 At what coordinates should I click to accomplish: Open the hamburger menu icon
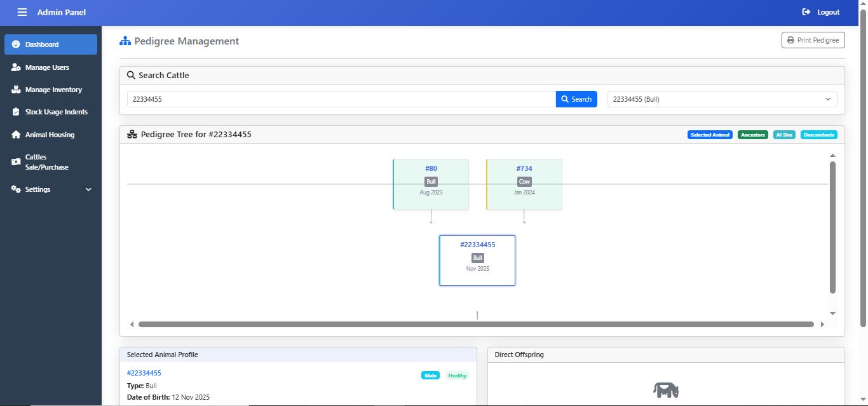coord(22,12)
